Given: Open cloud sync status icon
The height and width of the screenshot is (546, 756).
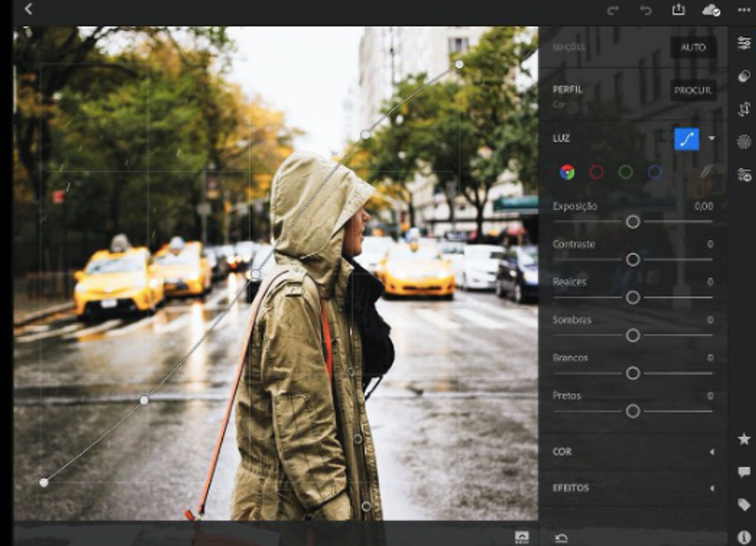Looking at the screenshot, I should coord(710,10).
